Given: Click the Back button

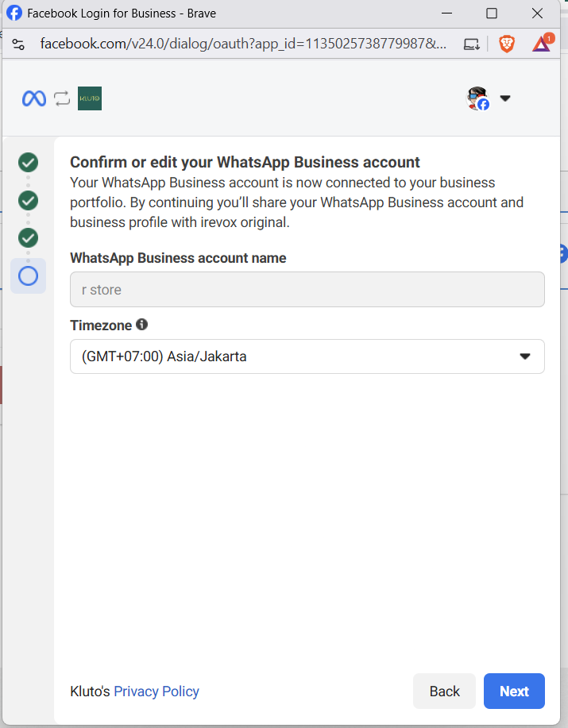Looking at the screenshot, I should point(444,691).
